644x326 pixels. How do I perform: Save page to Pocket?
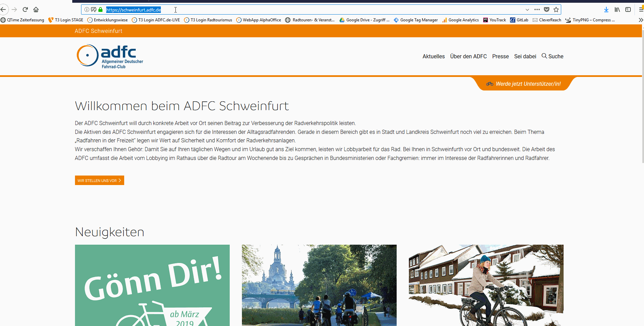point(547,9)
